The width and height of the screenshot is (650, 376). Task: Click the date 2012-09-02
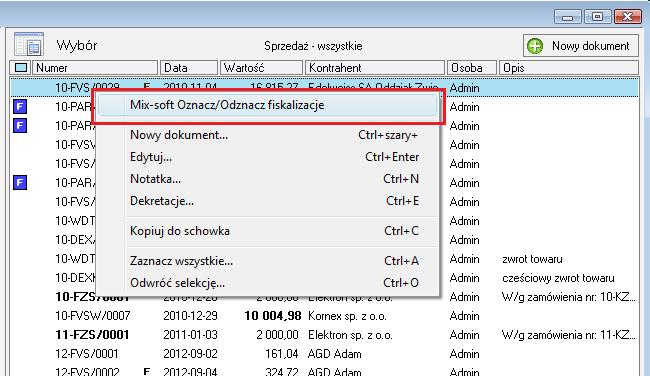tap(190, 354)
